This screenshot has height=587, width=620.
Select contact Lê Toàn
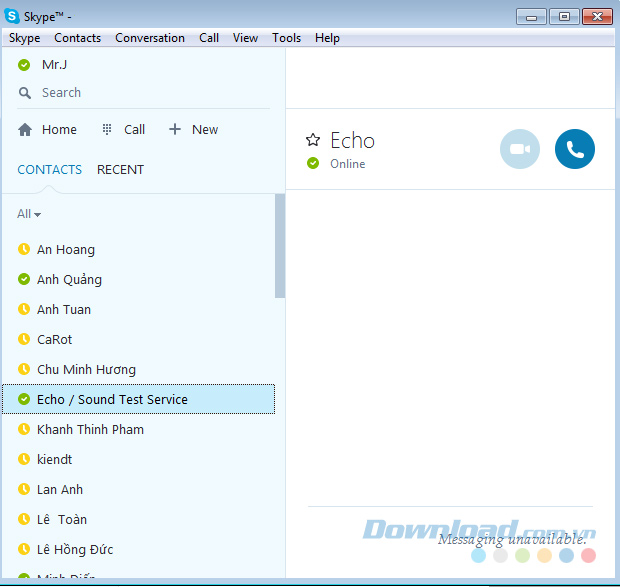pyautogui.click(x=138, y=519)
